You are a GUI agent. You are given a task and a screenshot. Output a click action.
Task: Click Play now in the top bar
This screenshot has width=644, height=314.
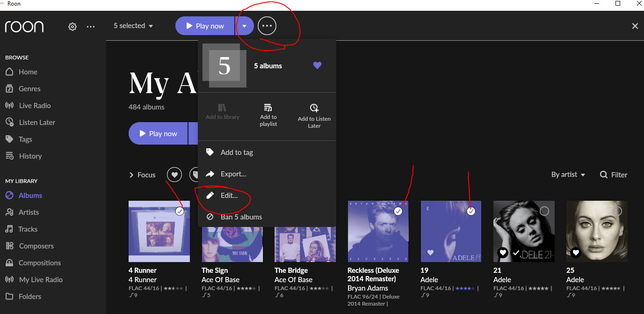click(205, 26)
